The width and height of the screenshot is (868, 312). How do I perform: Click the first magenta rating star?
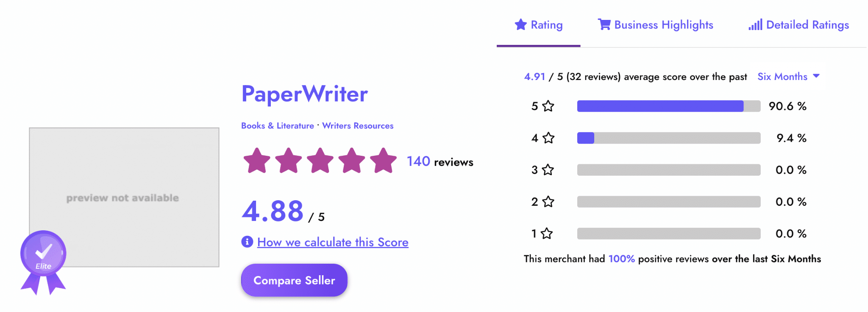257,161
